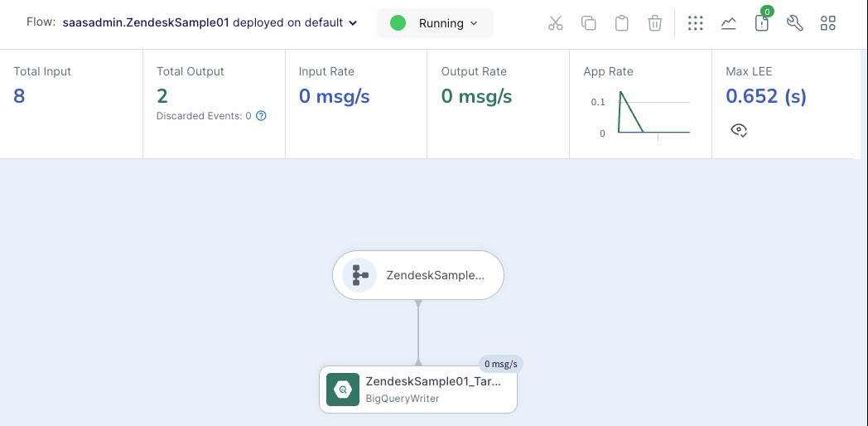Select the ZendeskSample source node
This screenshot has width=868, height=426.
418,275
